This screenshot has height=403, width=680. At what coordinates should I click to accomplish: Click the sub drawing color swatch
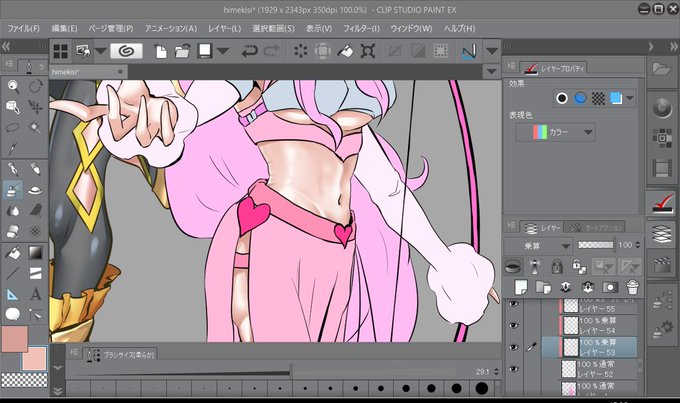tap(34, 358)
